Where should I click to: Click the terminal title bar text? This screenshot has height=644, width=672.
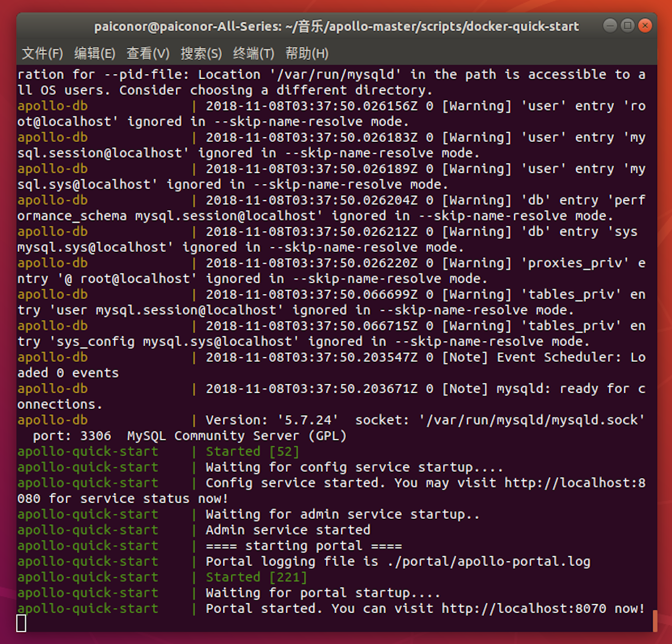[x=336, y=27]
